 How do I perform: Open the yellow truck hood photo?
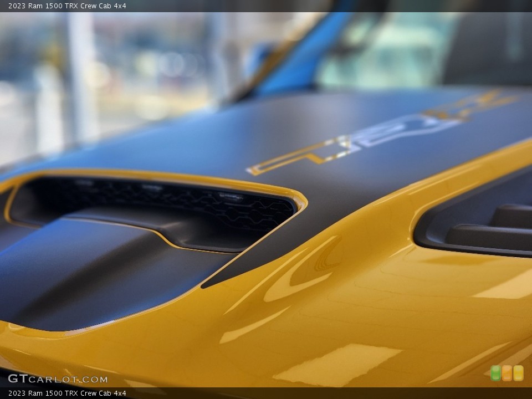(266, 200)
